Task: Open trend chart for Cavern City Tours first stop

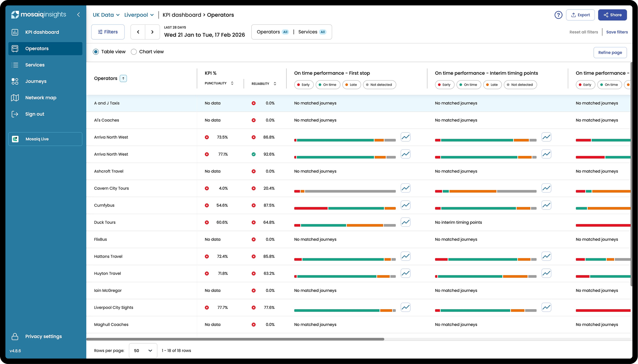Action: pos(405,188)
